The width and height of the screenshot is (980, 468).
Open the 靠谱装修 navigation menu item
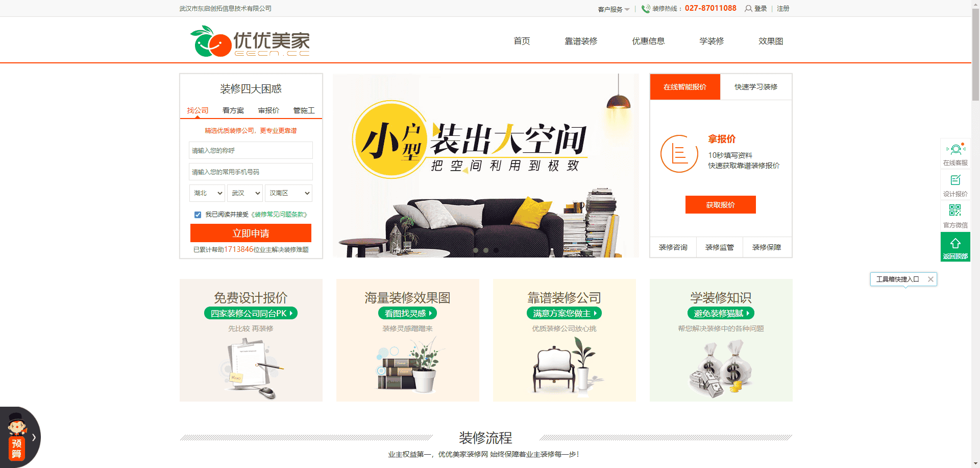[581, 41]
